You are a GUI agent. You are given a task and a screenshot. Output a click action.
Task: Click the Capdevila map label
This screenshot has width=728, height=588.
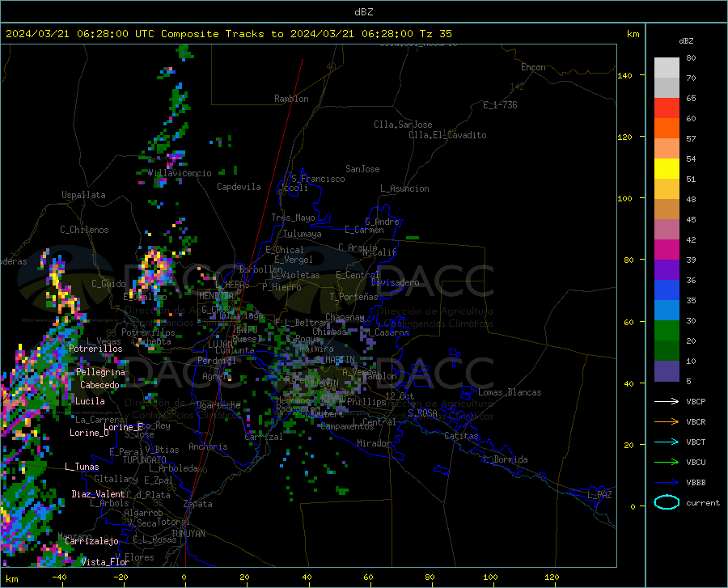pyautogui.click(x=239, y=187)
